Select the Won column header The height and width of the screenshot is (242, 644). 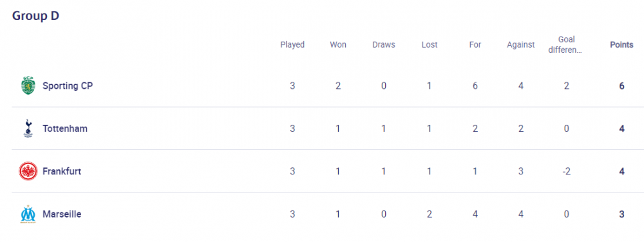click(x=338, y=44)
